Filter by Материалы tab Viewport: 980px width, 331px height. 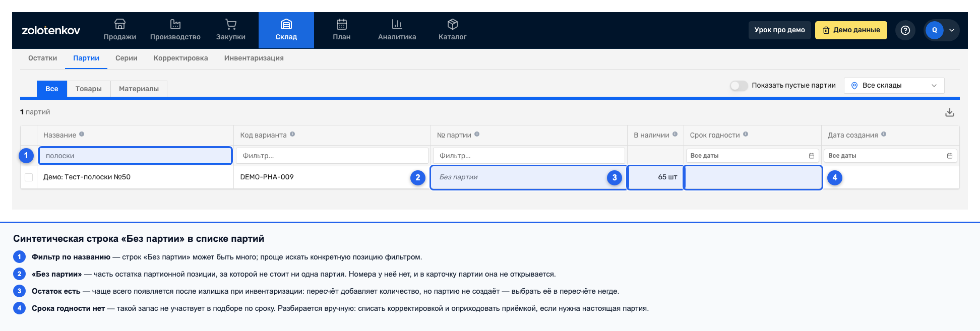point(139,89)
